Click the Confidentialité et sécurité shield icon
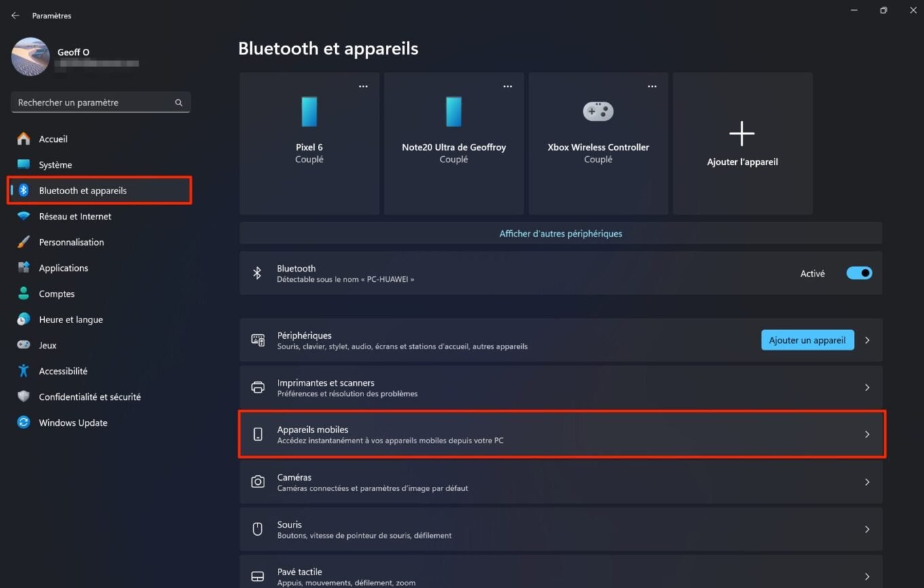 (x=24, y=397)
